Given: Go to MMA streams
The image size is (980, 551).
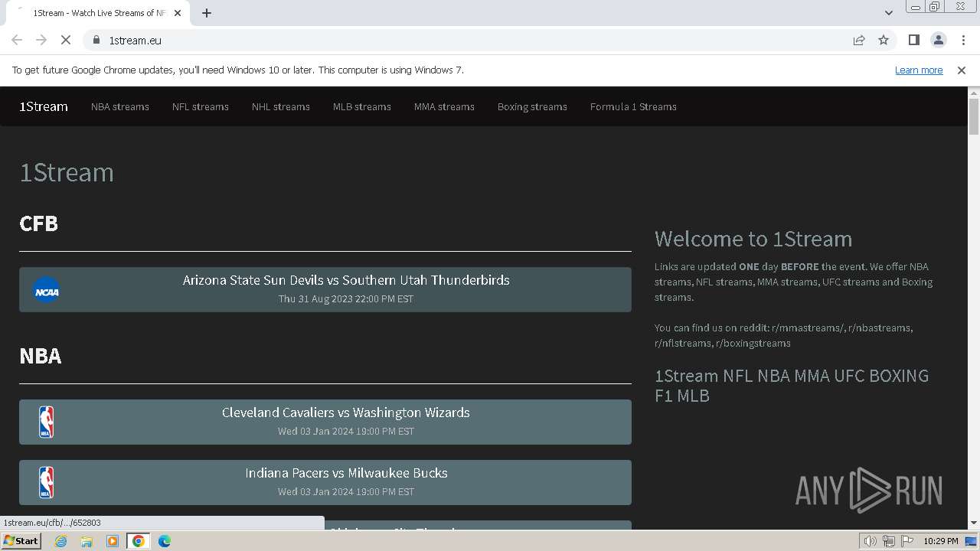Looking at the screenshot, I should (444, 106).
